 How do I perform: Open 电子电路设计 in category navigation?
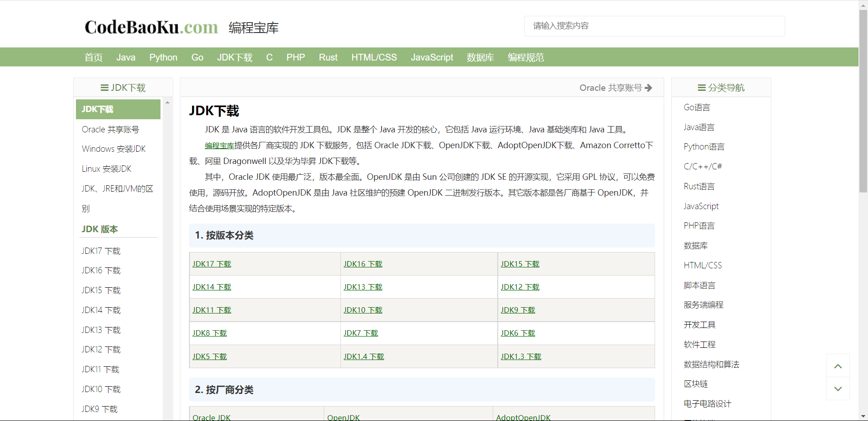coord(707,404)
